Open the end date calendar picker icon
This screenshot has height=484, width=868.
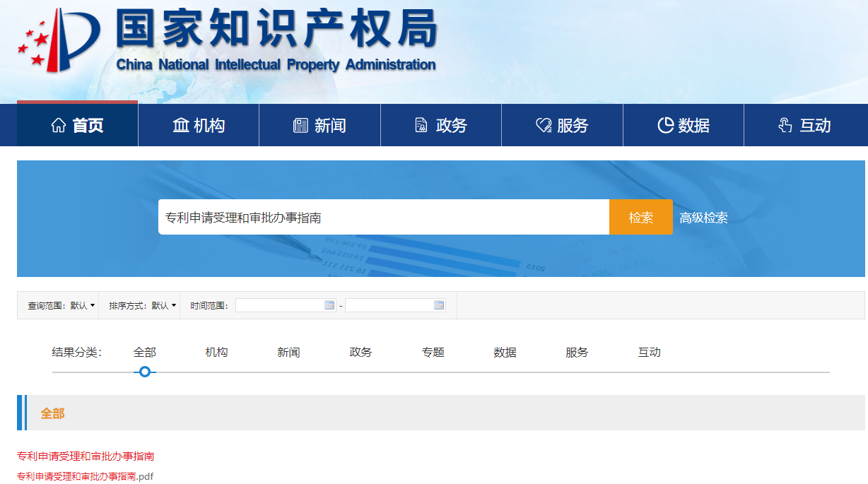click(439, 305)
